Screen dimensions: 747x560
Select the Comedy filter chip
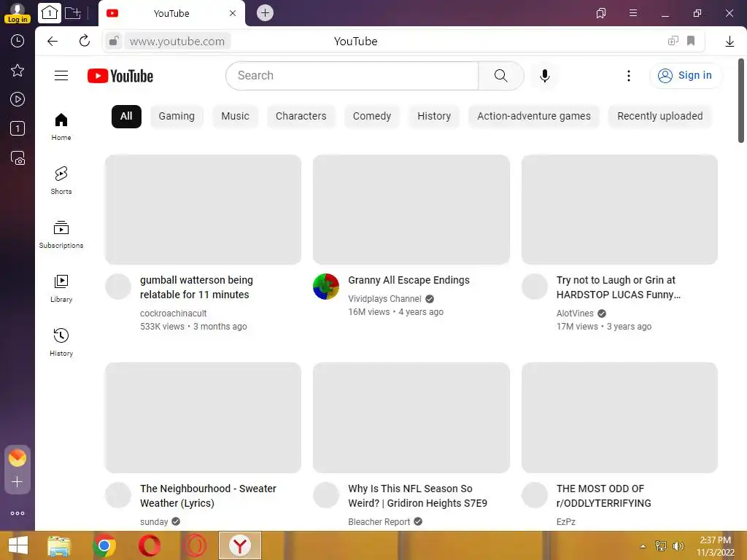(x=371, y=116)
